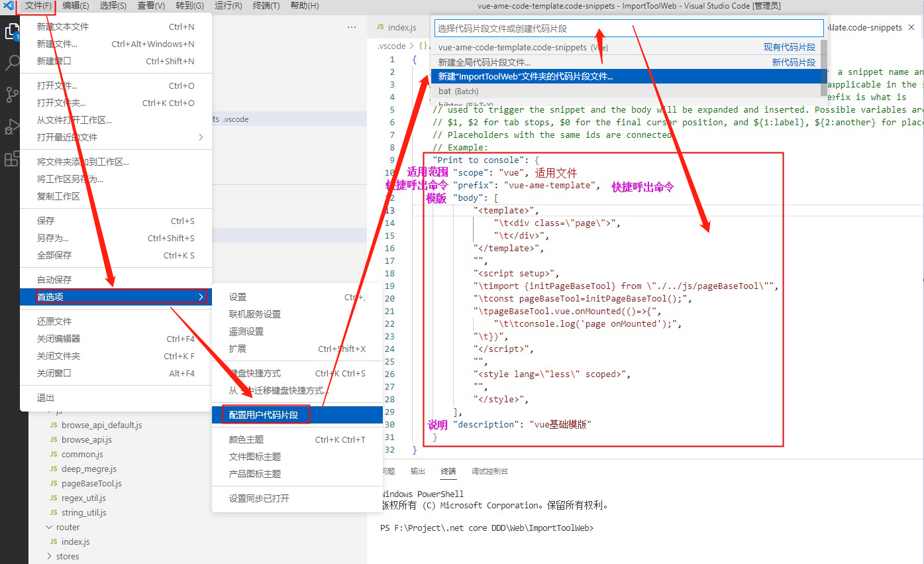The image size is (924, 564).
Task: Select 配置用户代码片段 in the preferences submenu
Action: (x=297, y=416)
